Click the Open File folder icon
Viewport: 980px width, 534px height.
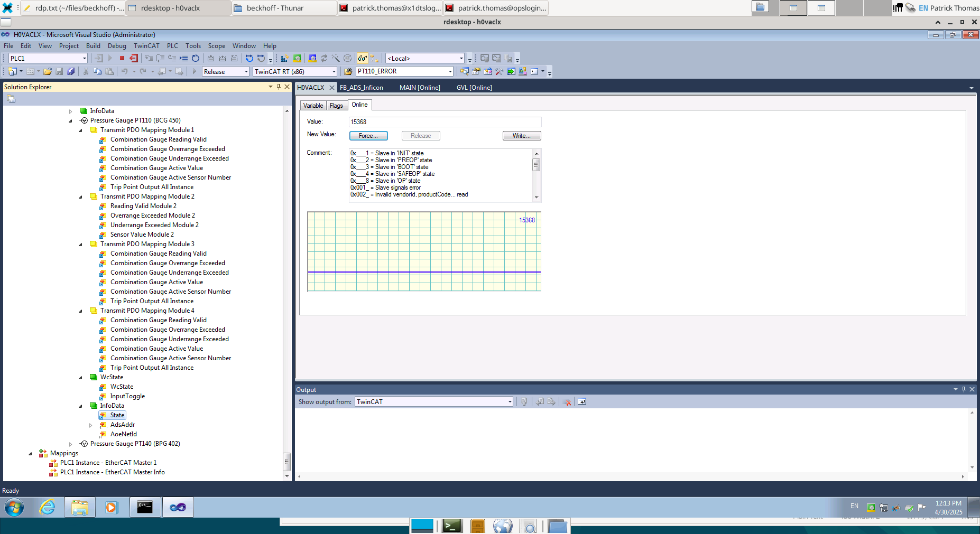tap(48, 72)
